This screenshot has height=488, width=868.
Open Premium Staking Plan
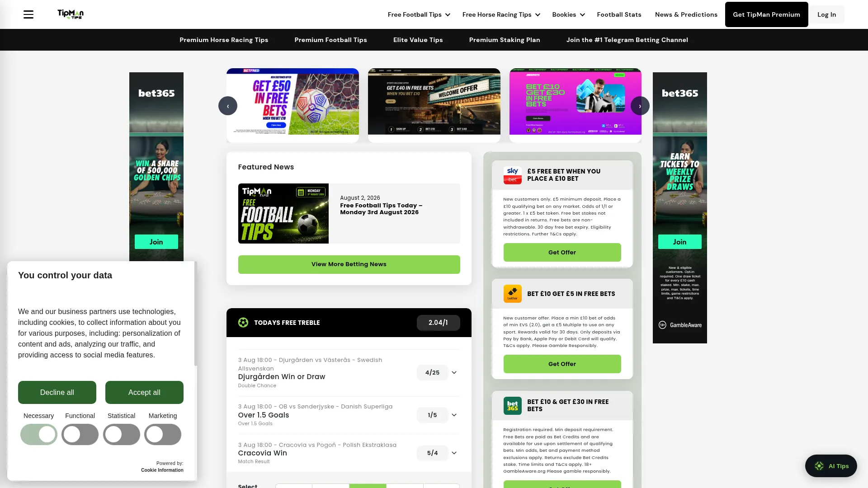pos(505,40)
